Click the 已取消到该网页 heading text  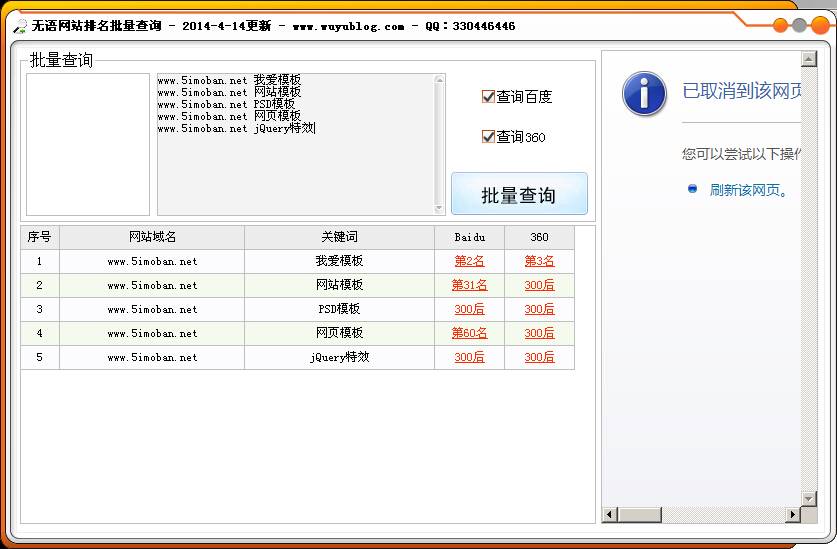point(742,91)
